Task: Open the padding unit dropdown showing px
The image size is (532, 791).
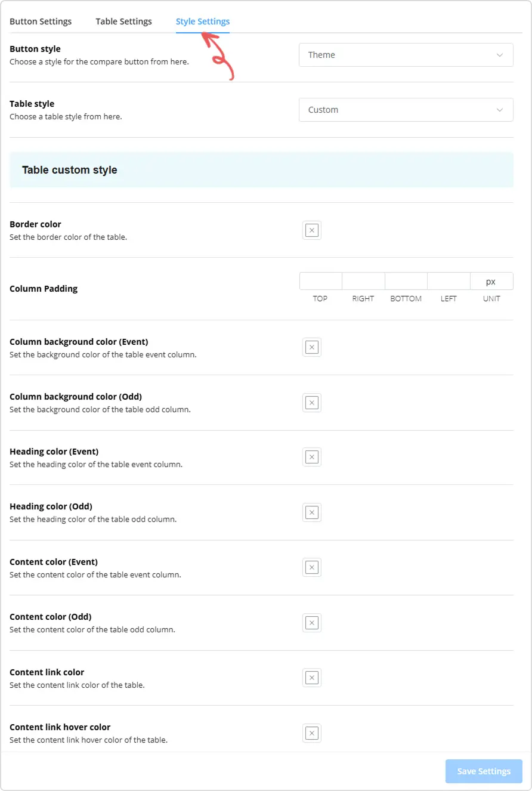Action: pyautogui.click(x=491, y=280)
